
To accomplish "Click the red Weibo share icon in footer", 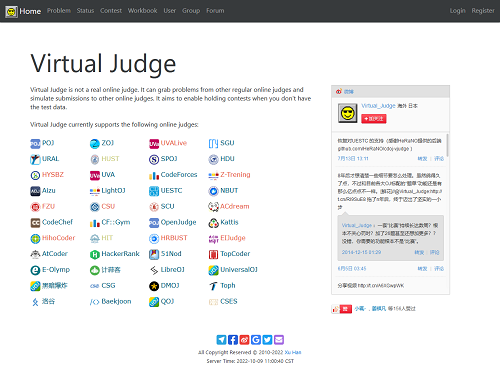I will pos(244,340).
